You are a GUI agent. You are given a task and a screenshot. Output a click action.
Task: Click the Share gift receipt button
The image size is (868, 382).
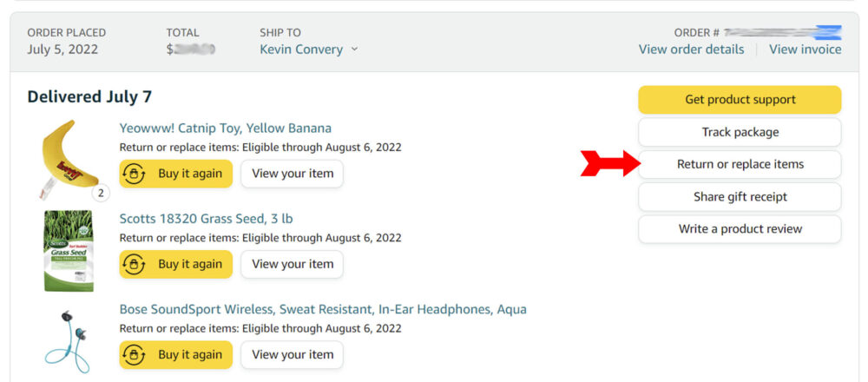click(x=740, y=197)
